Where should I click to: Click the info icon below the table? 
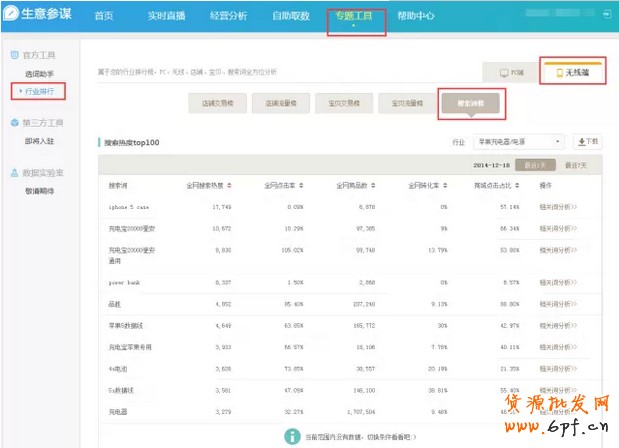[293, 436]
